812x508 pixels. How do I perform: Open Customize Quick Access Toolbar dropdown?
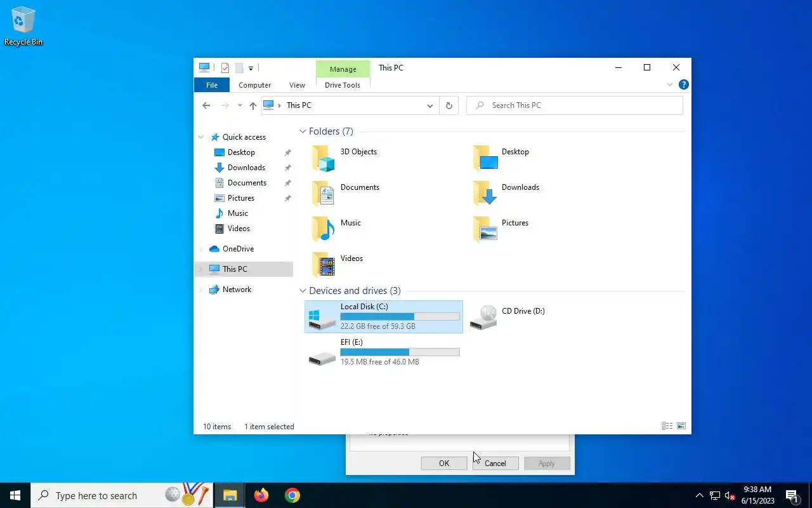pos(251,68)
